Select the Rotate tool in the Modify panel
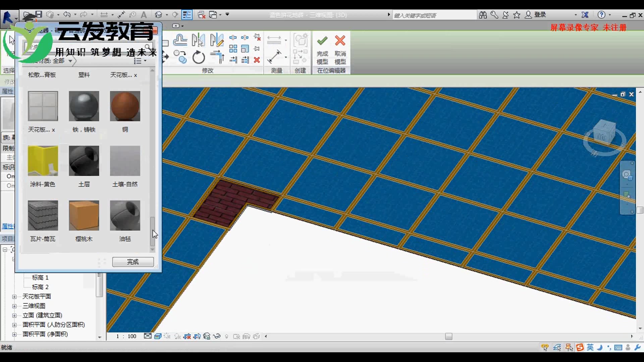The height and width of the screenshot is (362, 644). click(199, 57)
